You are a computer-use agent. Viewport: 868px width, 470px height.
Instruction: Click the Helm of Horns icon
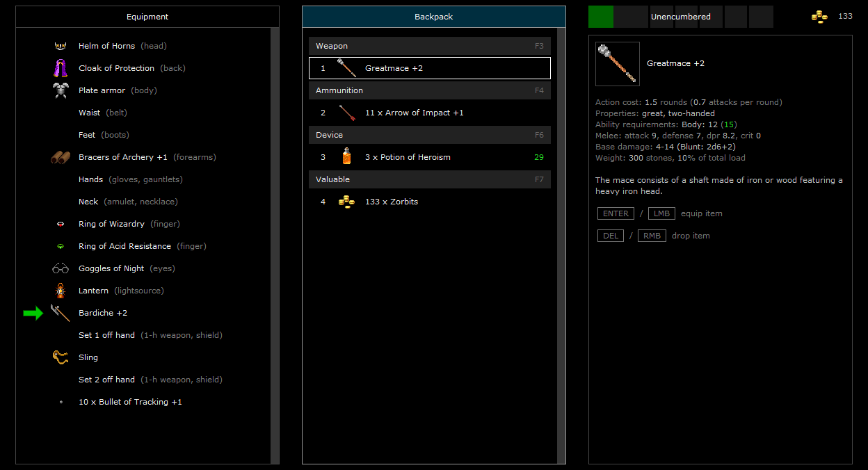coord(61,46)
